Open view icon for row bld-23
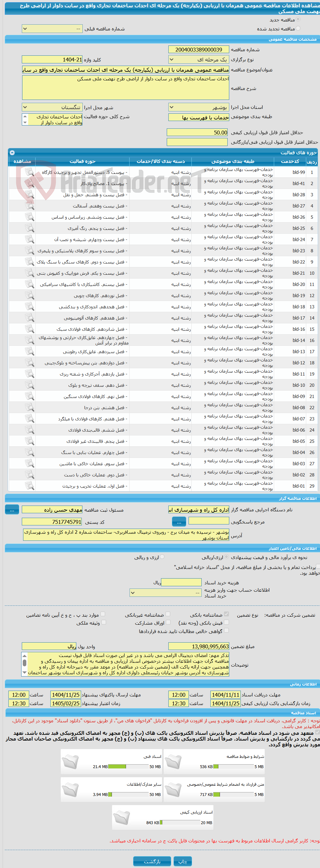 pyautogui.click(x=30, y=251)
